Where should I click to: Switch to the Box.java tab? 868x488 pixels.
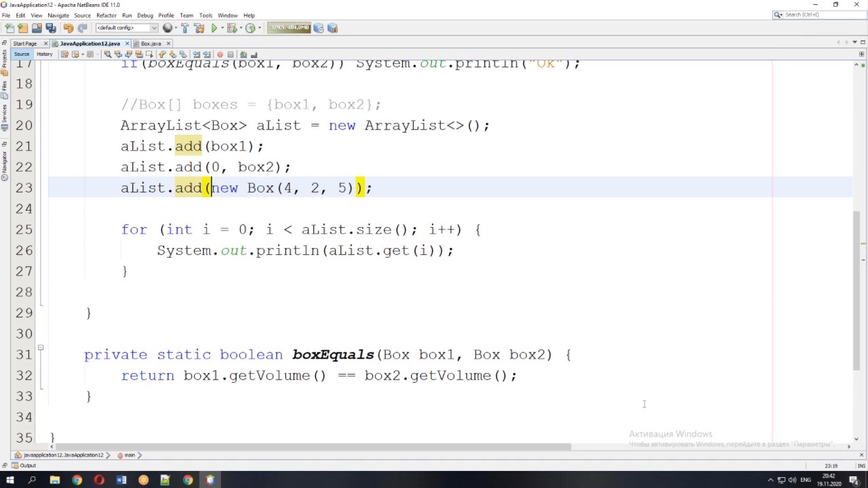pos(151,43)
